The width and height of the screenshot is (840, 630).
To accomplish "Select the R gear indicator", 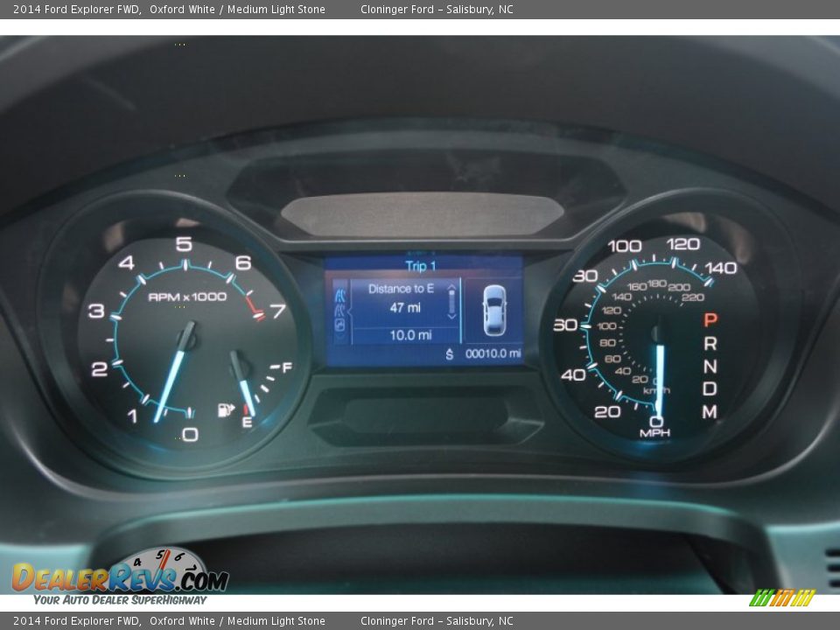I will [710, 344].
